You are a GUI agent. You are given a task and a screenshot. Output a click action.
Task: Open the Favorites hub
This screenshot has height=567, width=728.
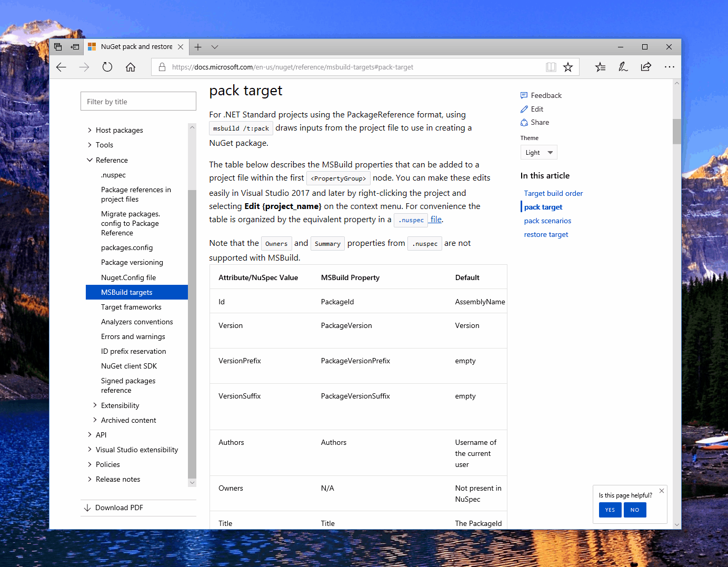(x=600, y=67)
